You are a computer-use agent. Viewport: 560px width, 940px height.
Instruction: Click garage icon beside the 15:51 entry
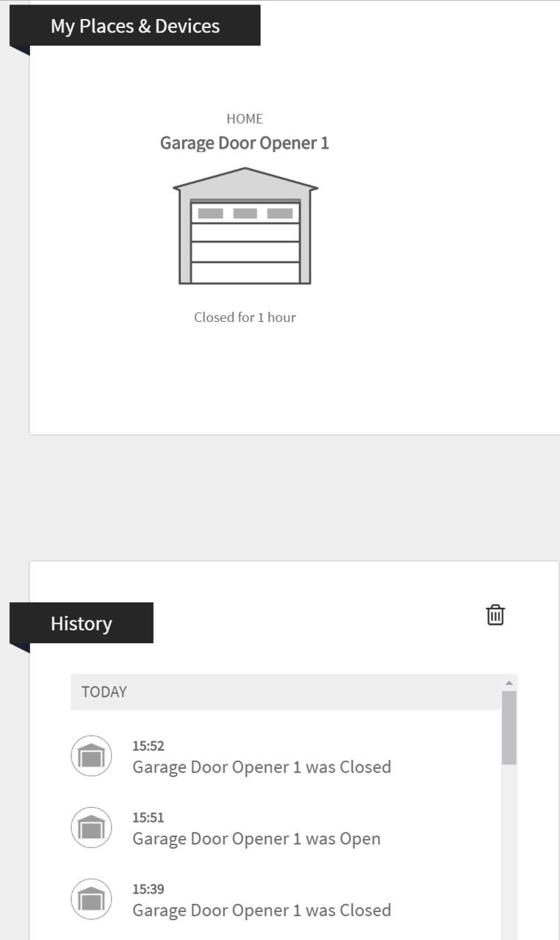91,828
